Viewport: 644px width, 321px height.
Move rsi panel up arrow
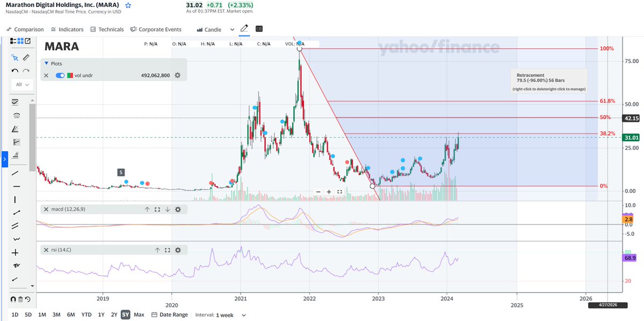pyautogui.click(x=157, y=250)
